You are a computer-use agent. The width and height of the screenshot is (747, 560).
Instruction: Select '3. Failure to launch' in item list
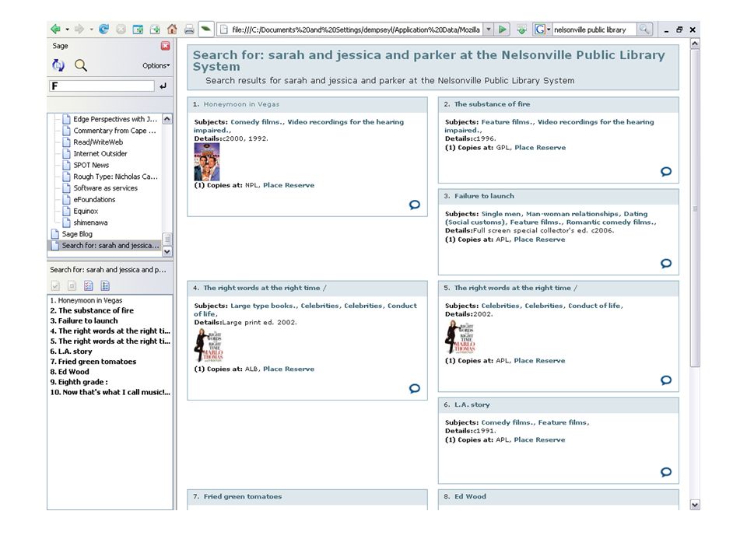[x=84, y=321]
